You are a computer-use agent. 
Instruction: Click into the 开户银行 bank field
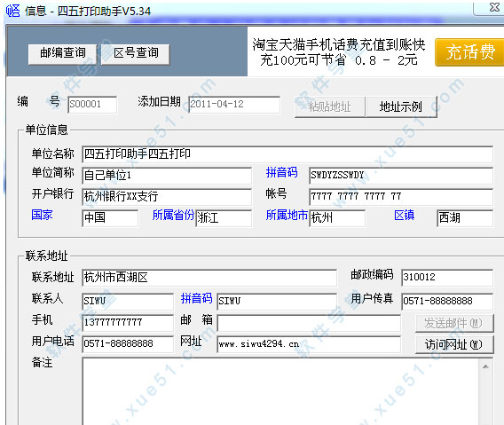point(167,196)
